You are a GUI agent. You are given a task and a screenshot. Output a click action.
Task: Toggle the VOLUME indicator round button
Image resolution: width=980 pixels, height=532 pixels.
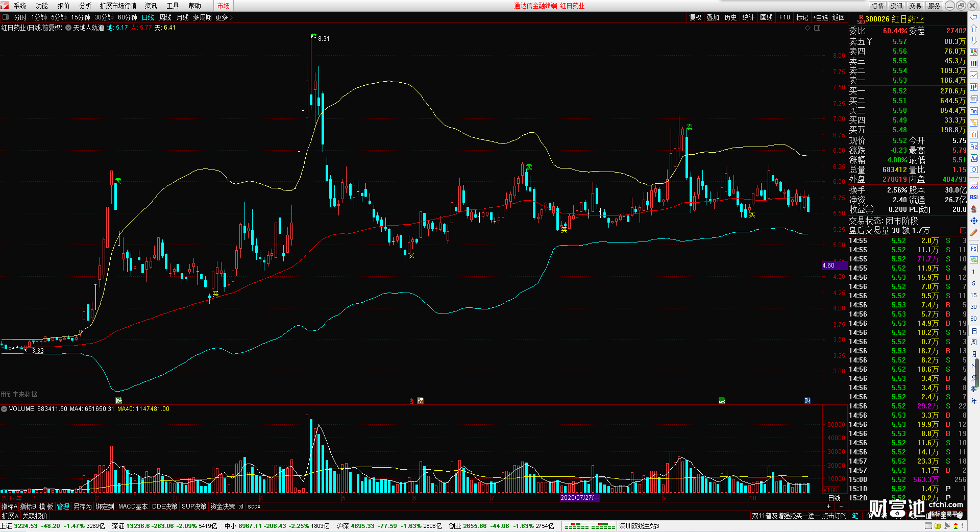point(4,409)
